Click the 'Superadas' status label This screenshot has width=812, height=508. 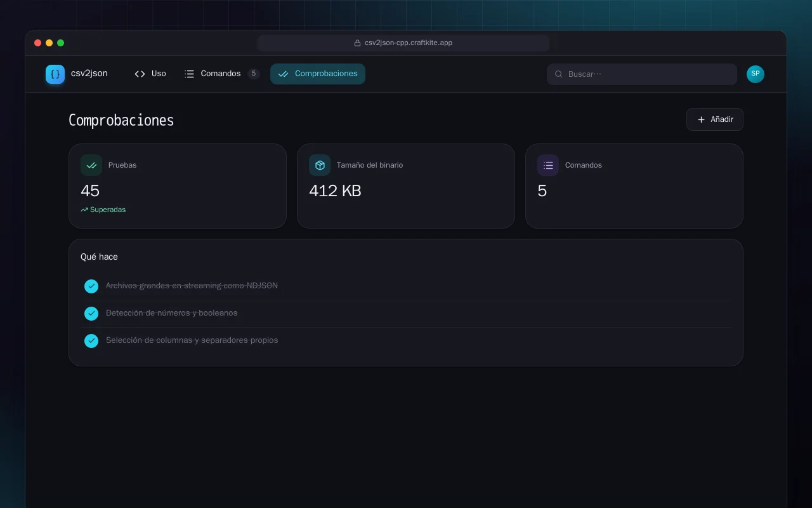coord(108,210)
